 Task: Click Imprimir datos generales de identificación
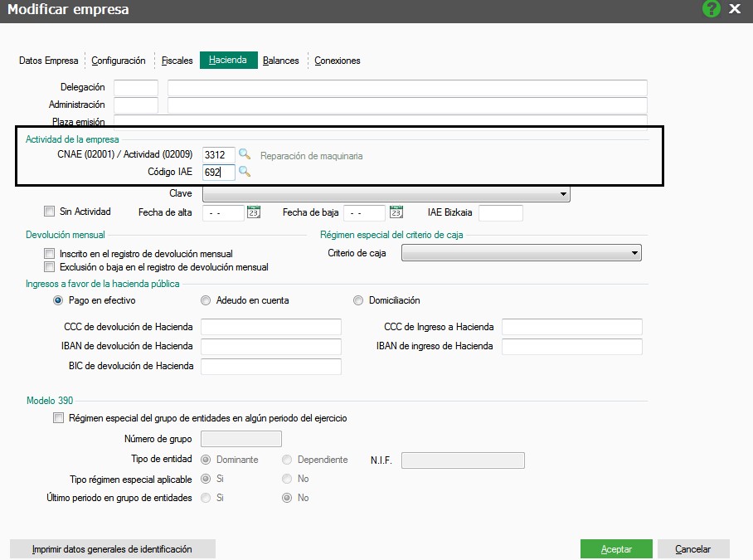[113, 549]
